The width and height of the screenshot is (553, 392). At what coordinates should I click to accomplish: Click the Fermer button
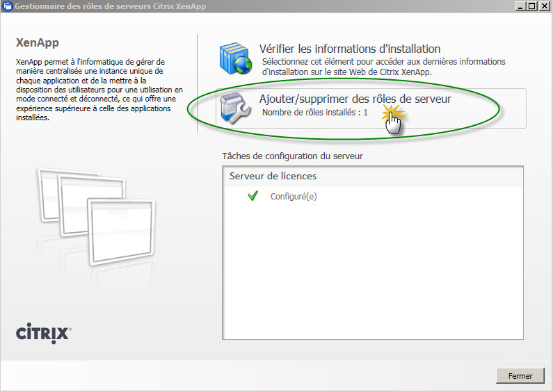520,376
